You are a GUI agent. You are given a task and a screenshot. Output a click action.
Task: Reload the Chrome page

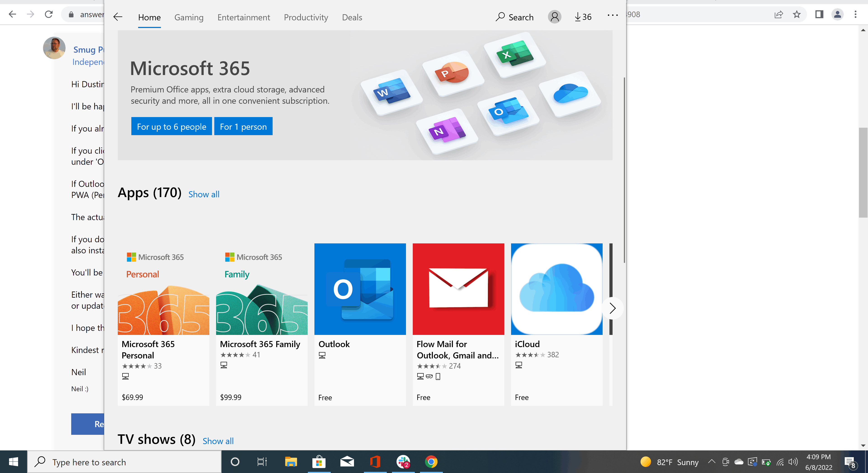(49, 14)
